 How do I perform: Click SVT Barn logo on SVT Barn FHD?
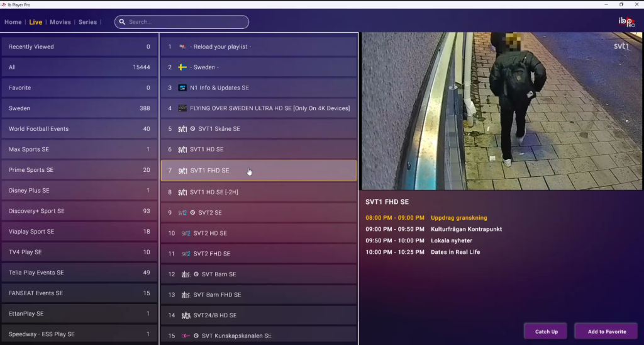(x=186, y=295)
